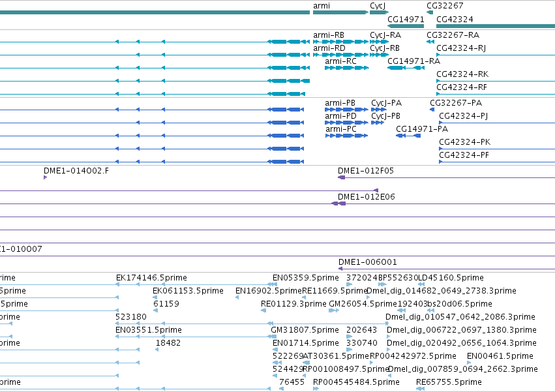
Task: Click EST label 202643
Action: pyautogui.click(x=361, y=330)
